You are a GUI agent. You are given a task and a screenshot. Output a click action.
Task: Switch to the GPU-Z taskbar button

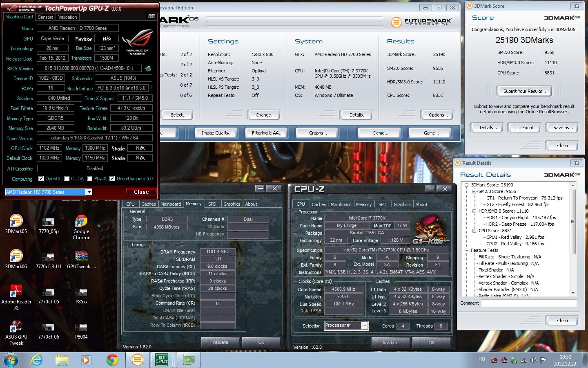[188, 360]
